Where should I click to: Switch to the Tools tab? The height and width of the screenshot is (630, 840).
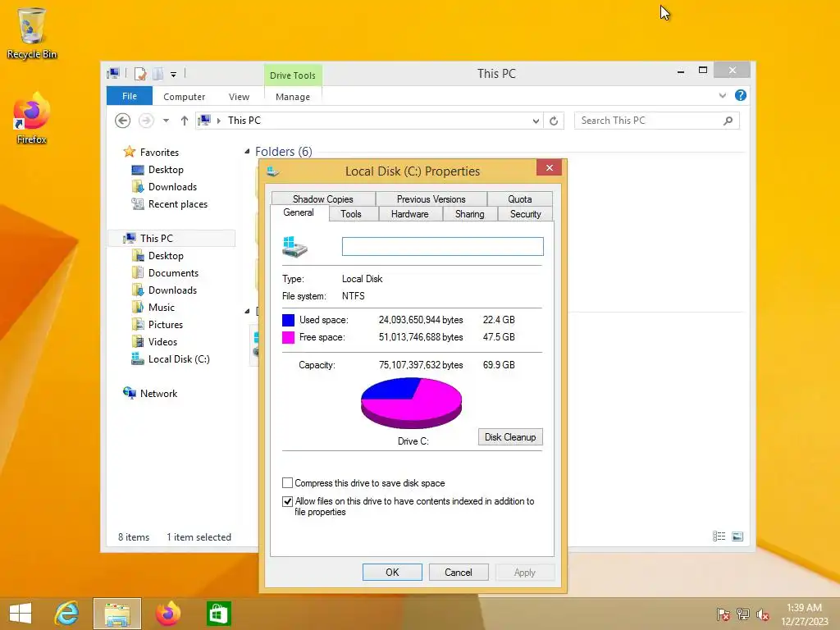[x=351, y=214]
